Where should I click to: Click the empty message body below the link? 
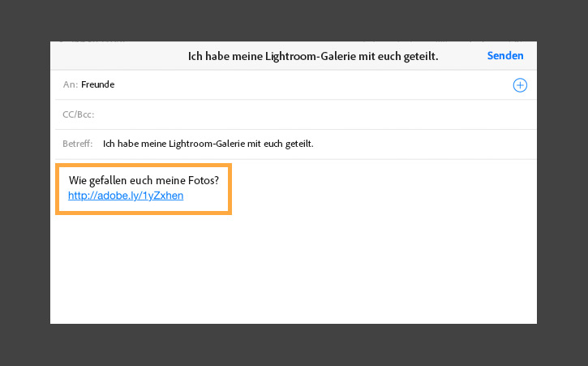(292, 268)
